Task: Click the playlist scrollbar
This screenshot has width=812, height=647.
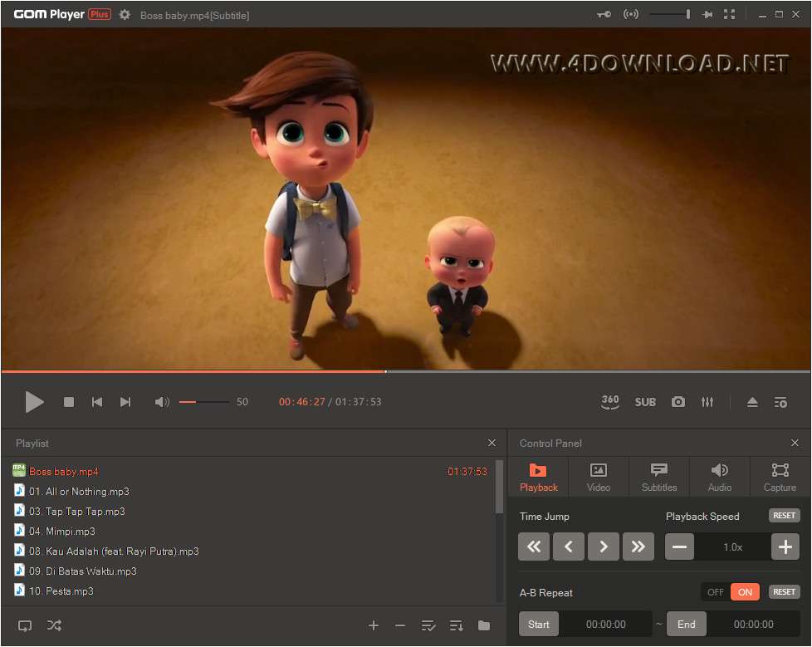Action: 499,487
